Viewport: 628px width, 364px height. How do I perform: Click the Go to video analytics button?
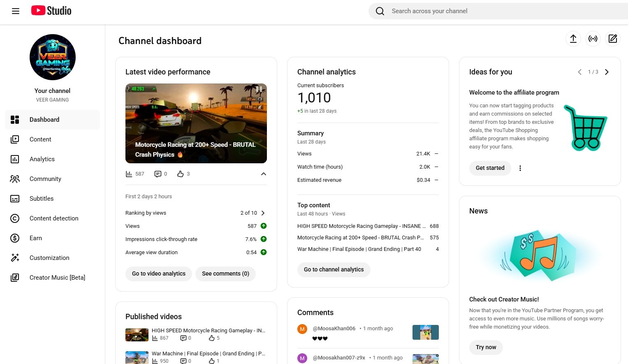[x=159, y=274]
